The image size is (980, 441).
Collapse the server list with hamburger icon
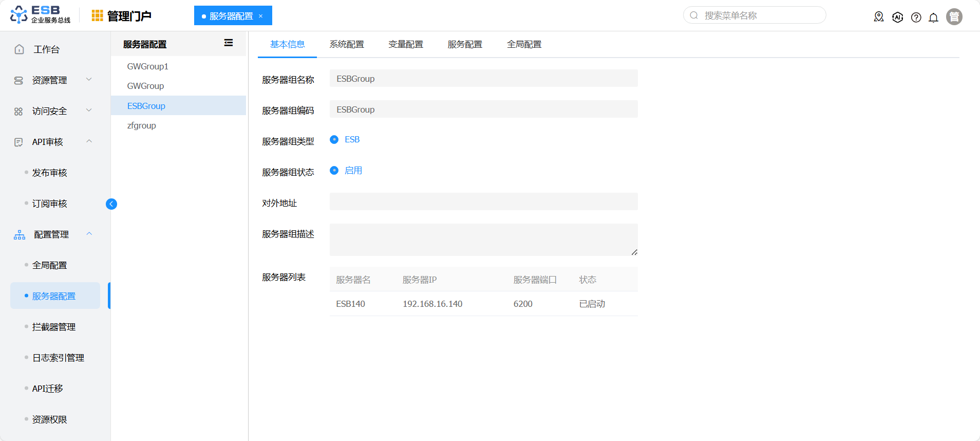click(229, 43)
